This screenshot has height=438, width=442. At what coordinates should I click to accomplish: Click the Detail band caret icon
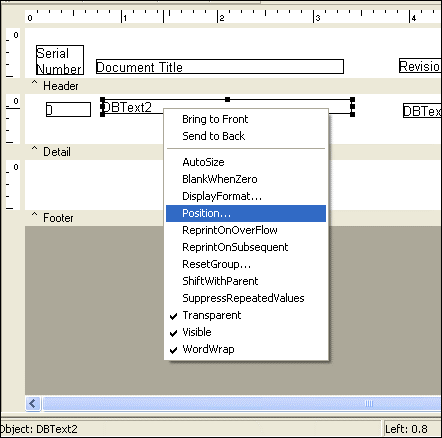tap(34, 148)
